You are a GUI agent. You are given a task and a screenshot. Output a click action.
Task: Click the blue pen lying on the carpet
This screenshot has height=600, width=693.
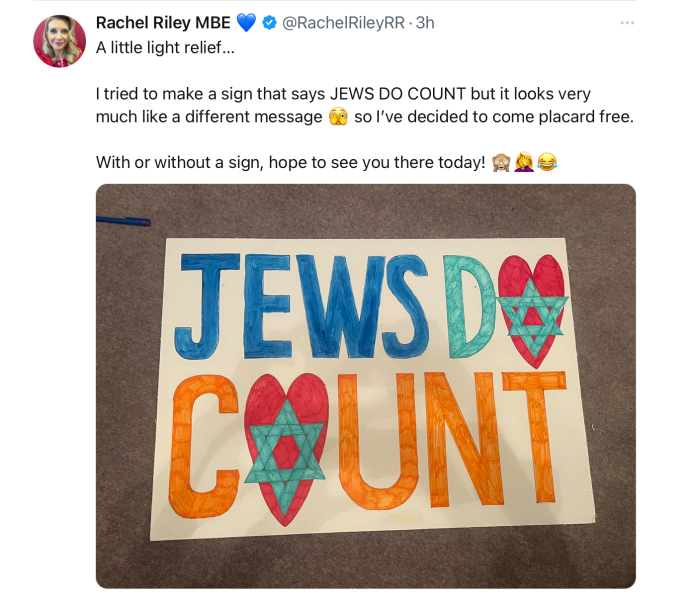pyautogui.click(x=124, y=222)
